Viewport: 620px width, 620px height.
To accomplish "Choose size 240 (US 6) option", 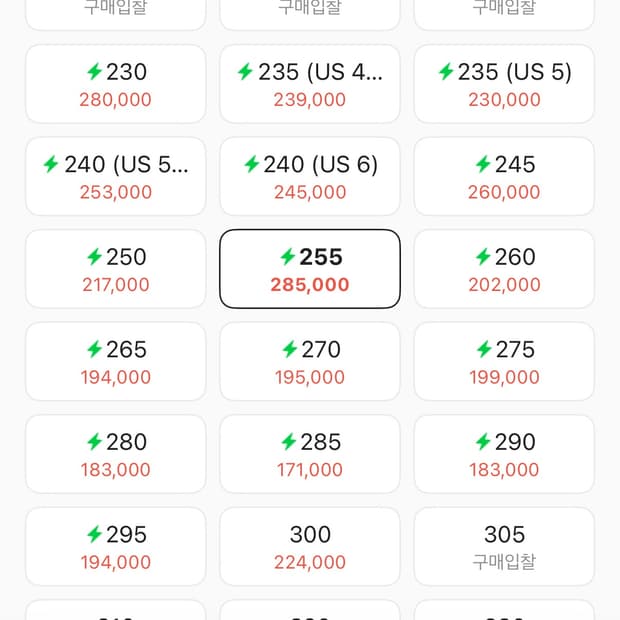I will 310,177.
